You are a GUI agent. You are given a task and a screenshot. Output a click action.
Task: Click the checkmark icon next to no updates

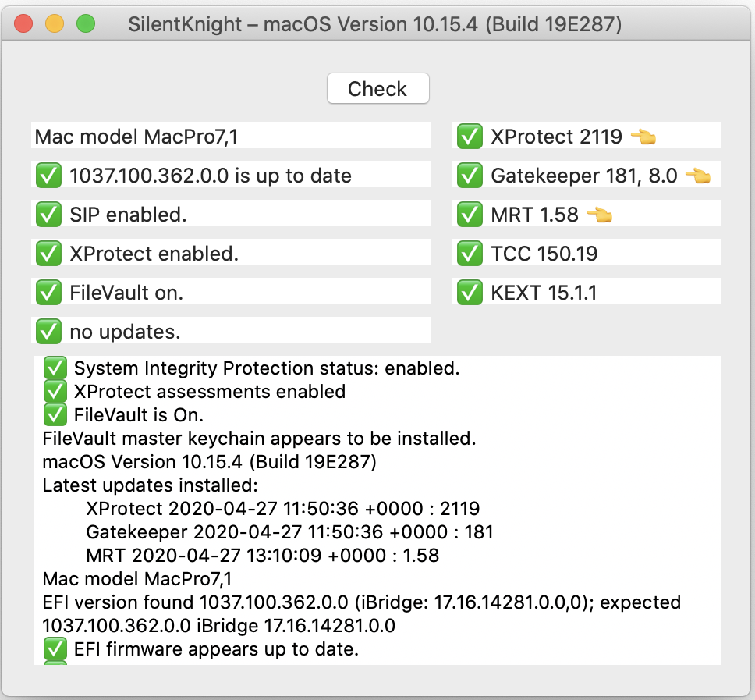48,331
